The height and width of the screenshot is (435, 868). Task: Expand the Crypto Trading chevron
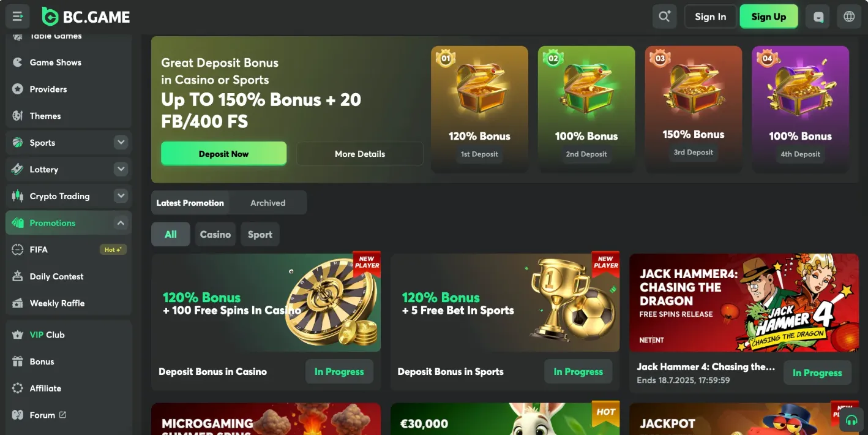click(x=121, y=196)
